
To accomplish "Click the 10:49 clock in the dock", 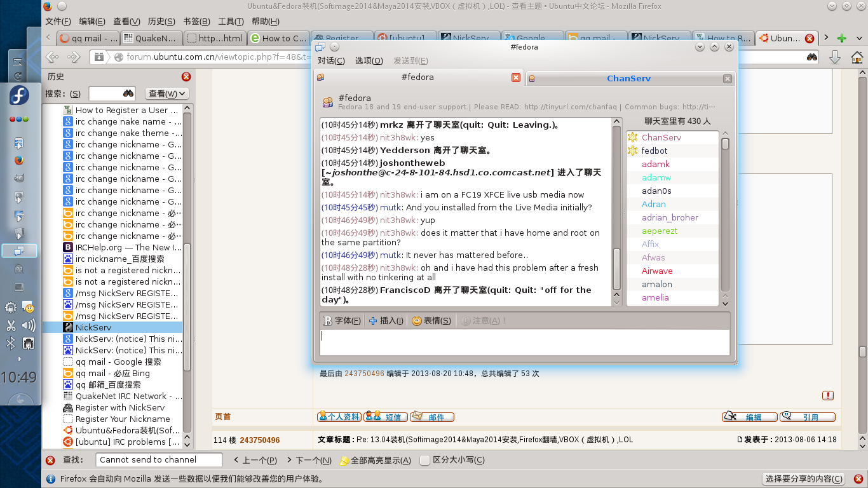I will (18, 377).
